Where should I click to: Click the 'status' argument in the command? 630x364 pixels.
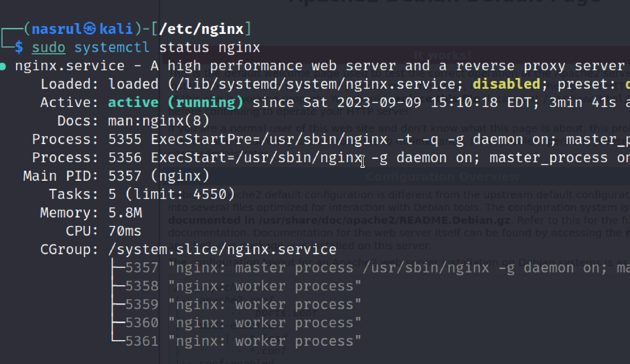click(184, 48)
